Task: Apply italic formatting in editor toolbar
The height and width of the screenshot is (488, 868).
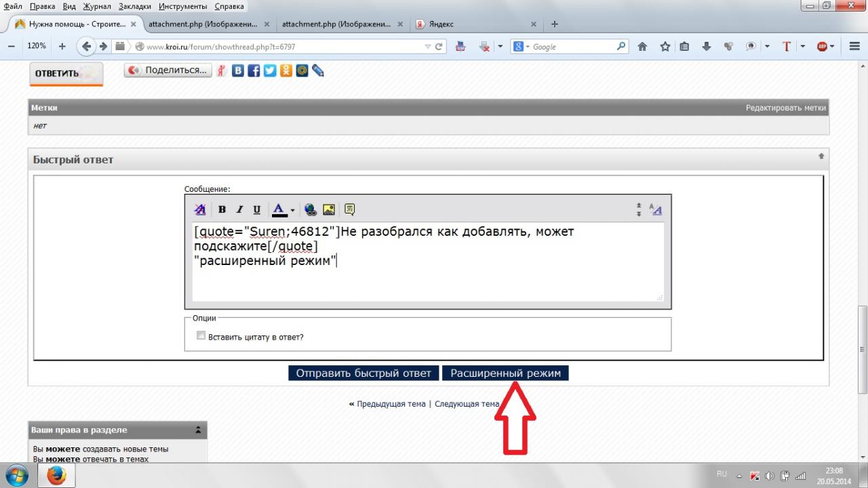Action: point(239,210)
